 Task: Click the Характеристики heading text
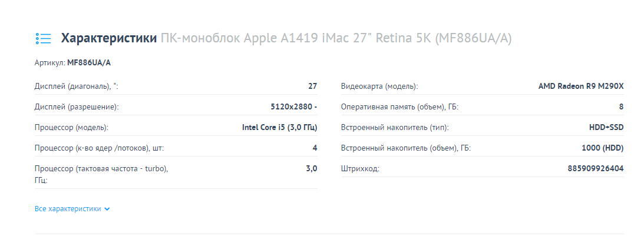coord(109,38)
